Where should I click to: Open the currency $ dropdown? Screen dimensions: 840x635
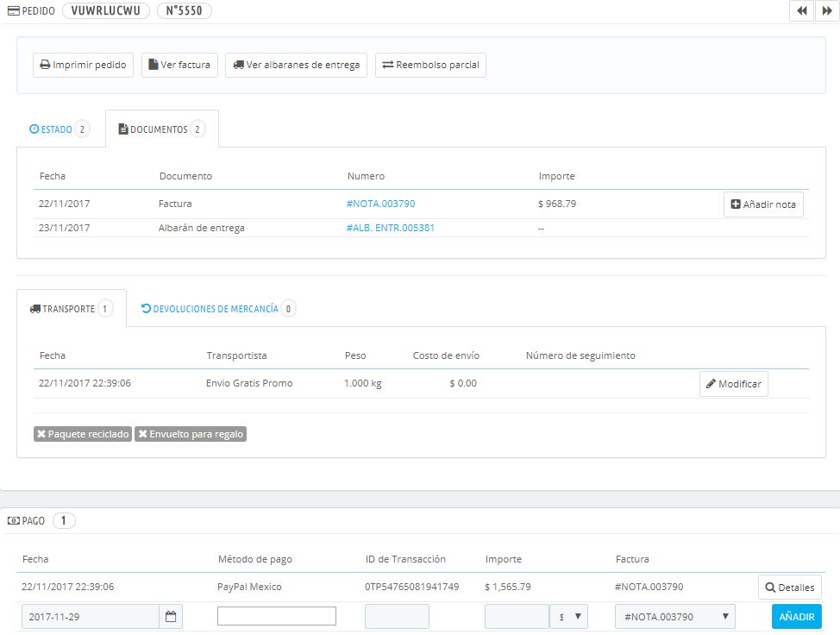point(569,617)
